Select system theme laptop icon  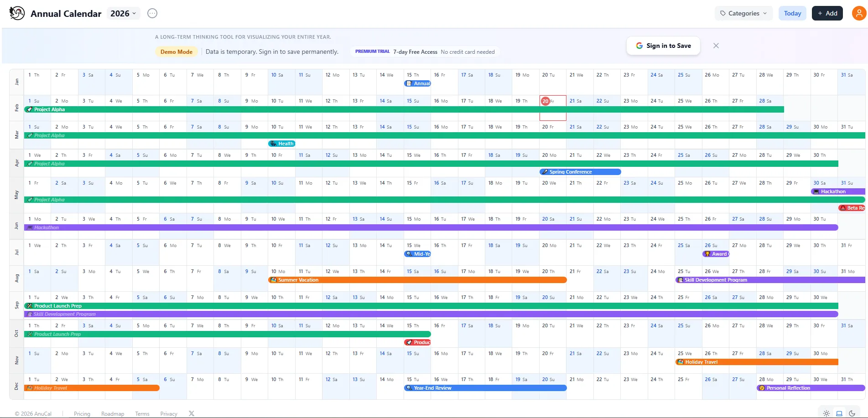tap(839, 413)
